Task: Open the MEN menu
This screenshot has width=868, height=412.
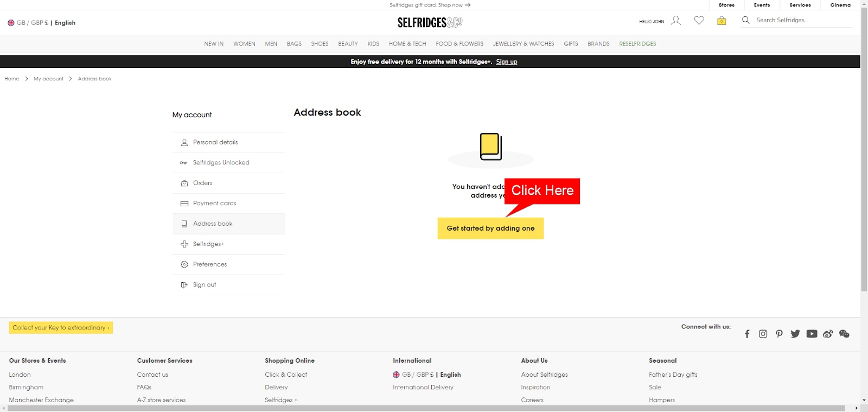Action: [x=271, y=44]
